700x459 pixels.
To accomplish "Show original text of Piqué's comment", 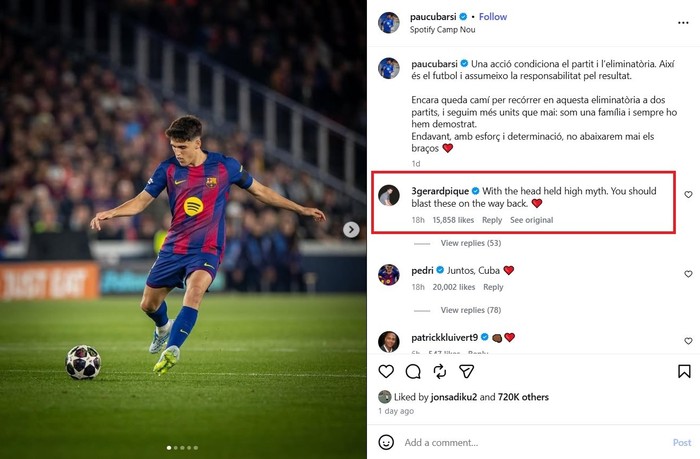I will [531, 220].
